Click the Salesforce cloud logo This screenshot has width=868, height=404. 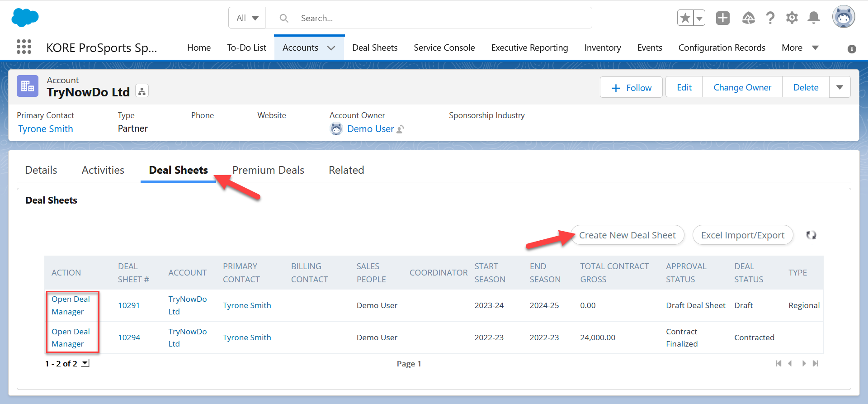click(25, 18)
